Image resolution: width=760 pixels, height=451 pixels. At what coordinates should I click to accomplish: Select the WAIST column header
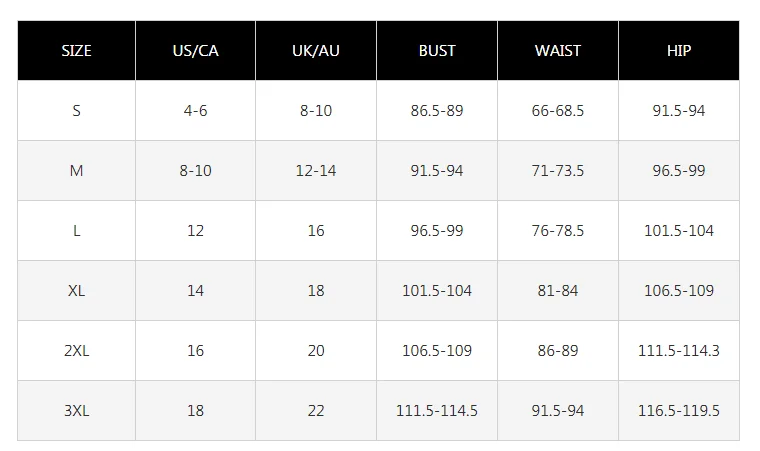[x=558, y=50]
